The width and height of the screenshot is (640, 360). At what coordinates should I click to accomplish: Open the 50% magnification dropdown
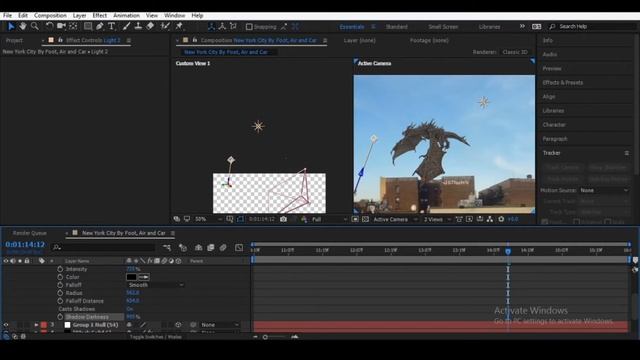pos(208,219)
